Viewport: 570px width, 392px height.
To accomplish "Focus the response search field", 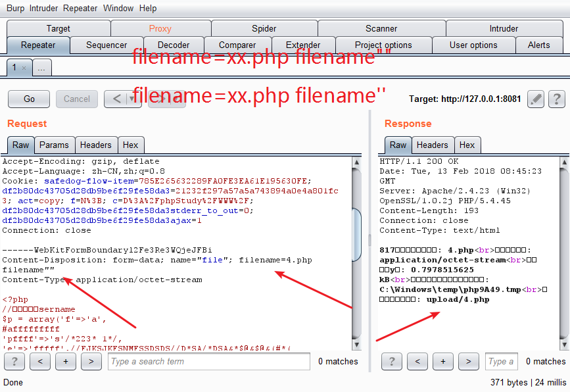I will click(x=501, y=362).
